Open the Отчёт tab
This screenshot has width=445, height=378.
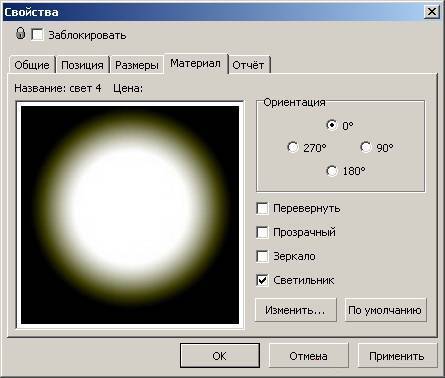pos(248,65)
